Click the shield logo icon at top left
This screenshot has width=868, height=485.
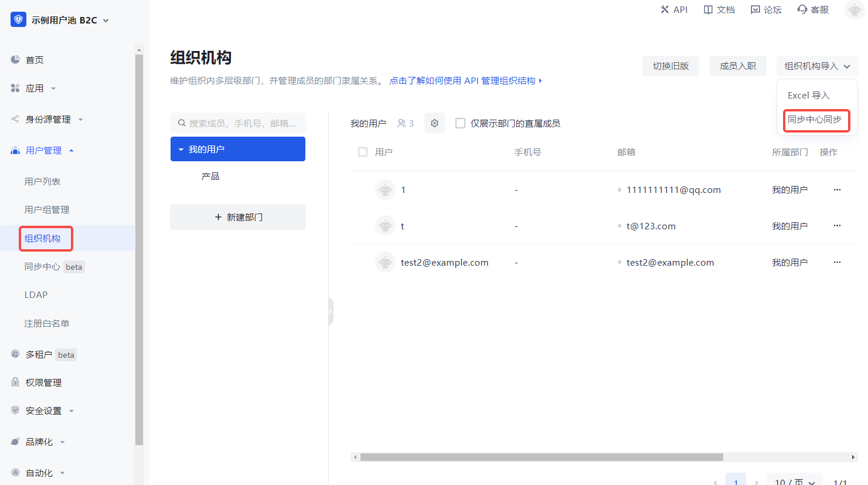18,20
